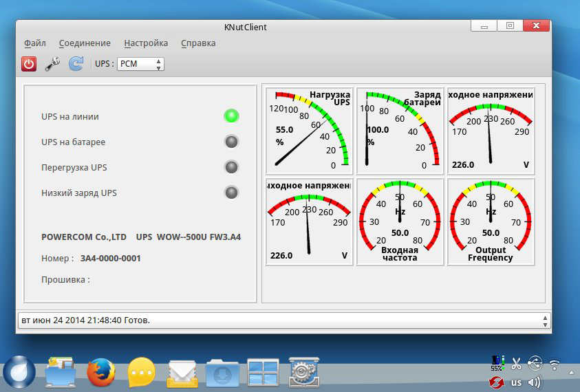Open the yellow chat bubble application
The width and height of the screenshot is (580, 392).
tap(142, 373)
